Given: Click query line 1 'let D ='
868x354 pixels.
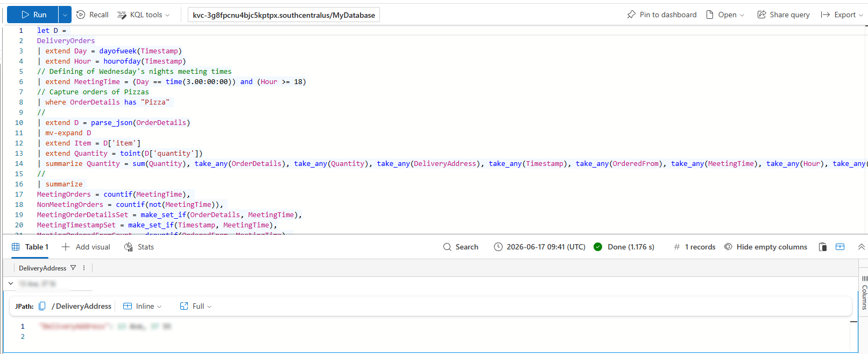Looking at the screenshot, I should [52, 31].
